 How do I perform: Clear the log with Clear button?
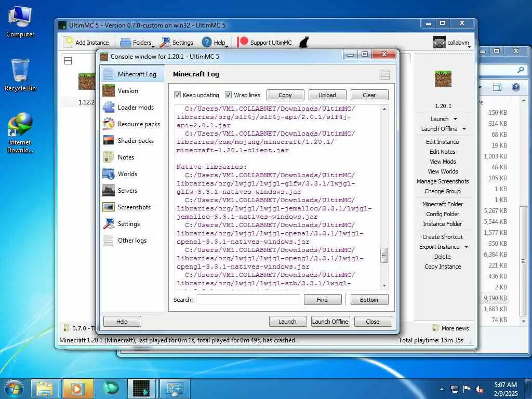(369, 95)
